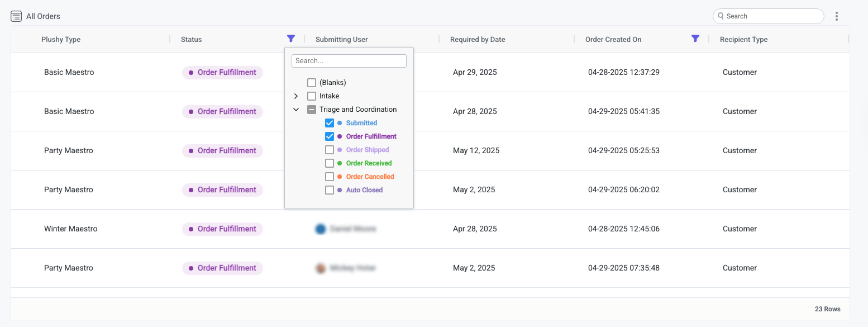Viewport: 868px width, 327px height.
Task: Select the Auto Closed checkbox
Action: click(x=330, y=190)
